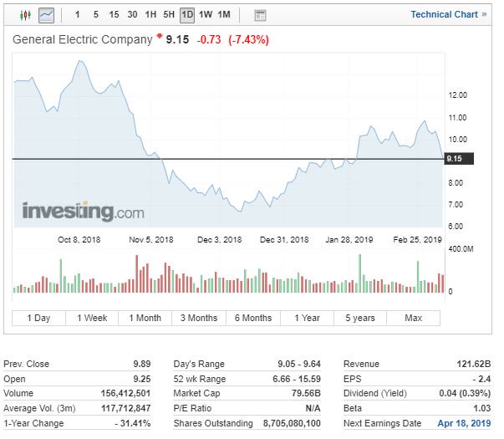Choose the 5H interval
Screen dimensions: 504x439
pos(169,14)
